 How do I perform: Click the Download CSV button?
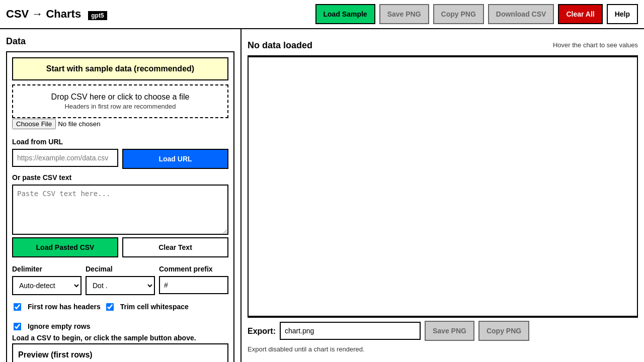tap(521, 14)
